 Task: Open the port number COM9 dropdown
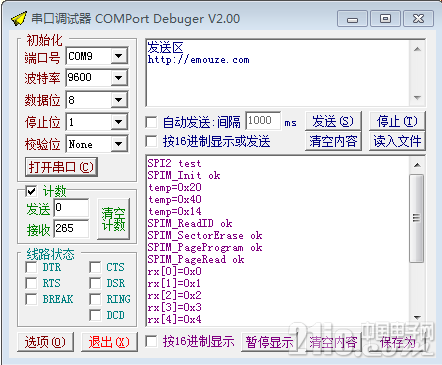point(119,56)
